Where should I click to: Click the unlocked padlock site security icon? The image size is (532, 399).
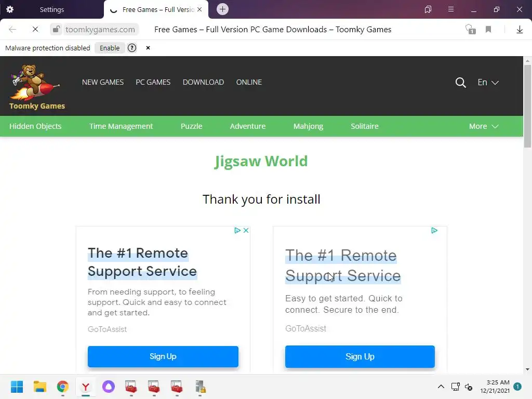coord(56,29)
